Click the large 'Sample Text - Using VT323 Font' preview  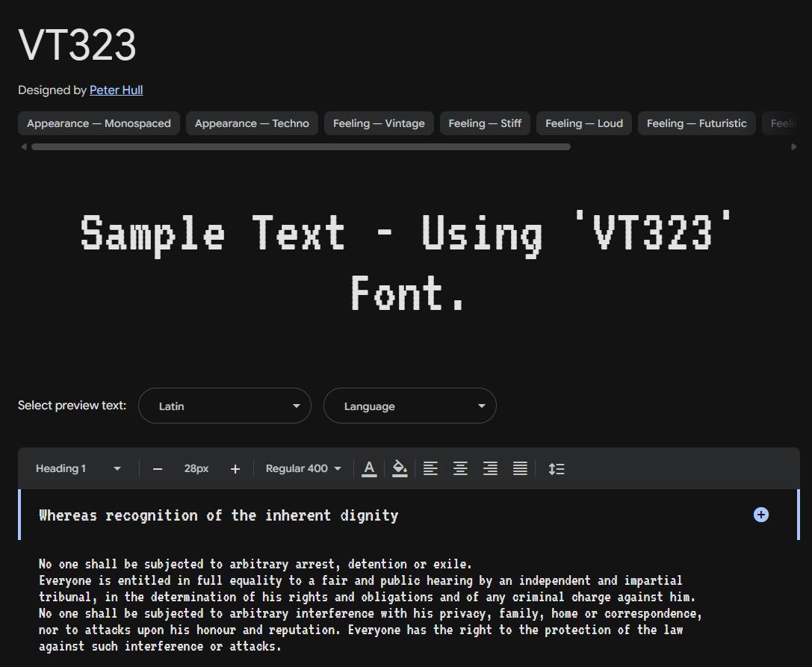point(406,261)
